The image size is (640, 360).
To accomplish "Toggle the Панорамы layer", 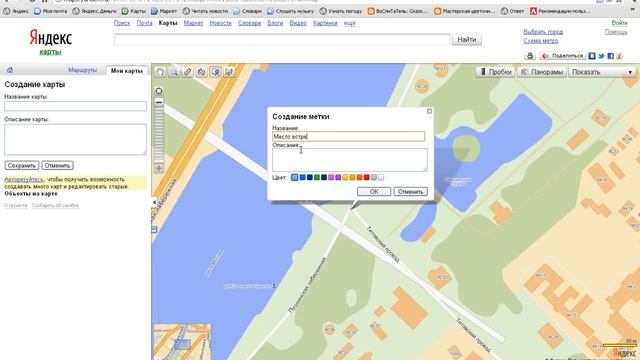I will point(542,72).
